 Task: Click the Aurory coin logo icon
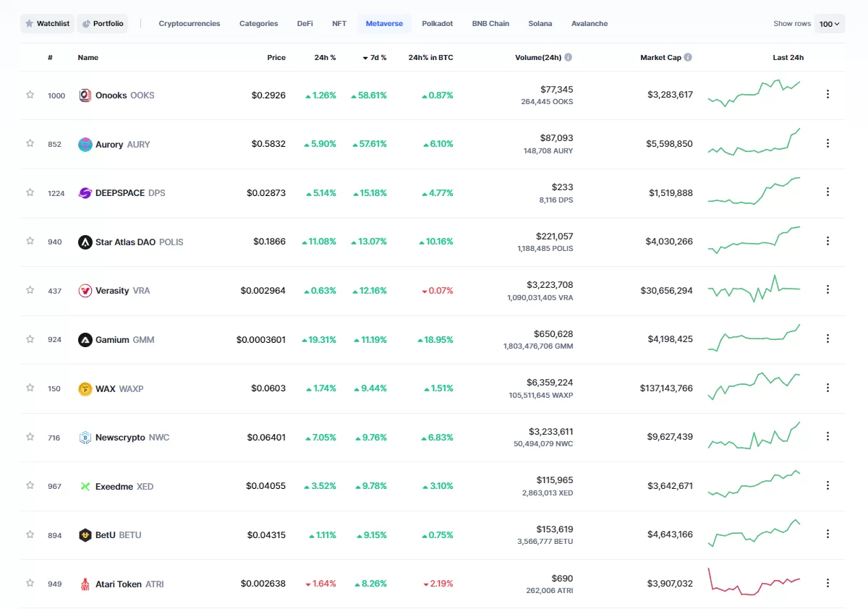pos(85,144)
